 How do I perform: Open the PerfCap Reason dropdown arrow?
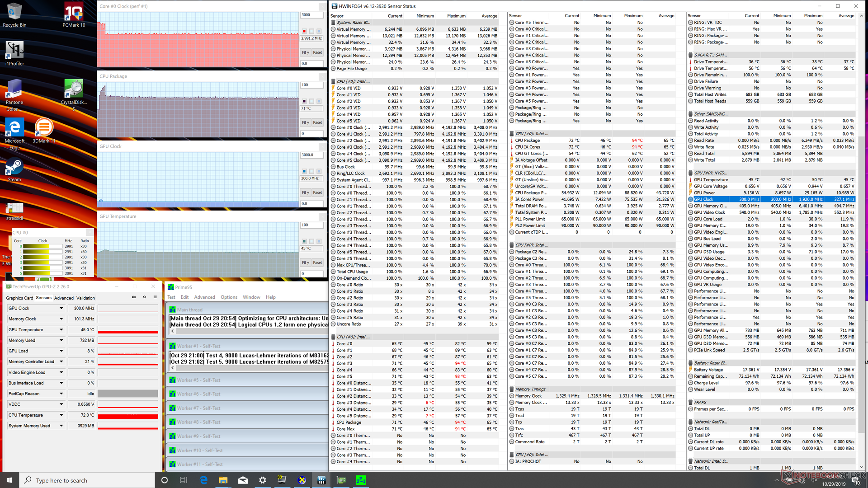[61, 394]
